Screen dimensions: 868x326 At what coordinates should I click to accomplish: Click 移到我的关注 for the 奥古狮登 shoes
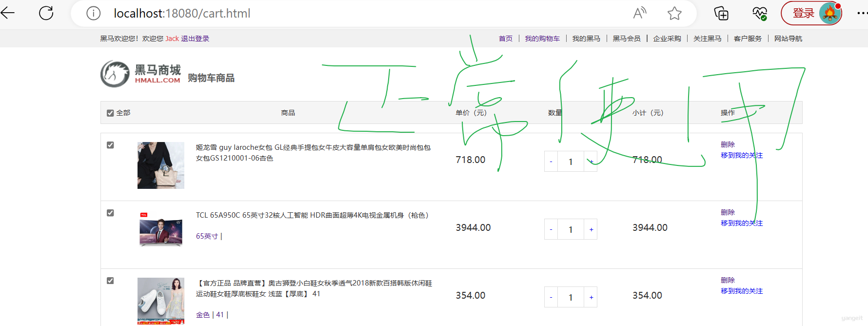pyautogui.click(x=742, y=291)
